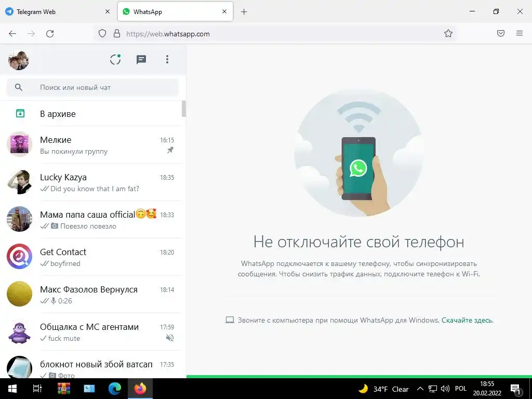This screenshot has height=399, width=532.
Task: Click the control panel taskbar icon
Action: [89, 389]
